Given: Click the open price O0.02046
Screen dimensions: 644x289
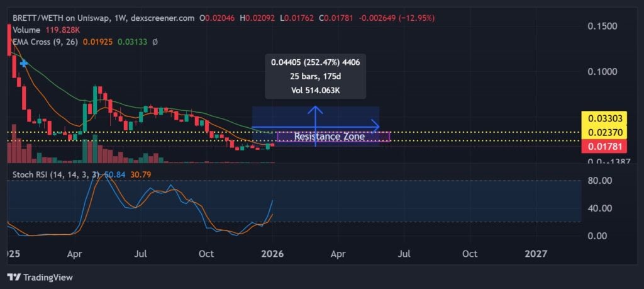Looking at the screenshot, I should click(x=218, y=18).
